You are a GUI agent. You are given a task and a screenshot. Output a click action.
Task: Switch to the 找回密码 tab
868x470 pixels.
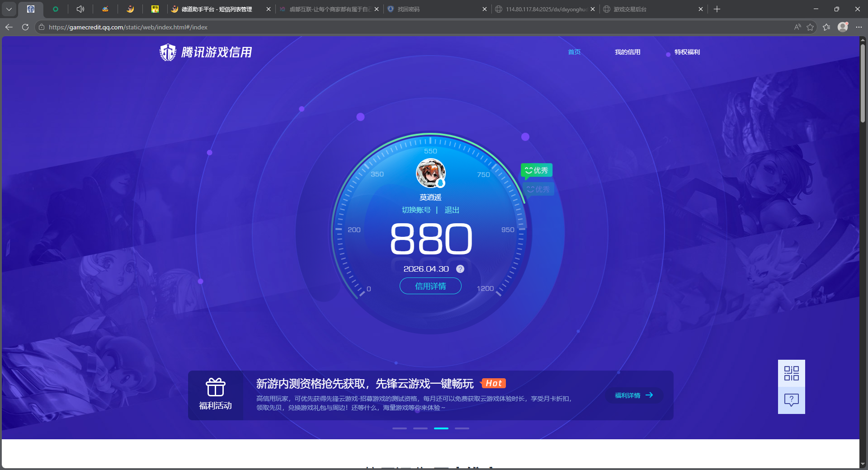[x=434, y=9]
